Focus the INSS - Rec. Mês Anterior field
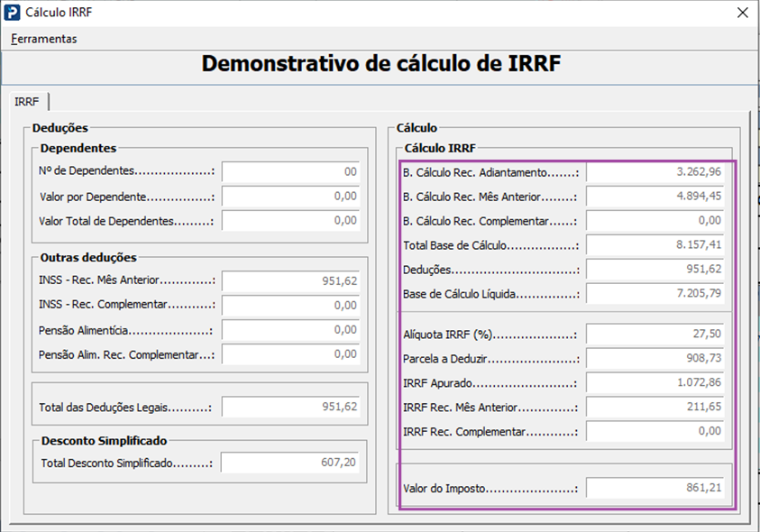The image size is (760, 532). [x=290, y=281]
